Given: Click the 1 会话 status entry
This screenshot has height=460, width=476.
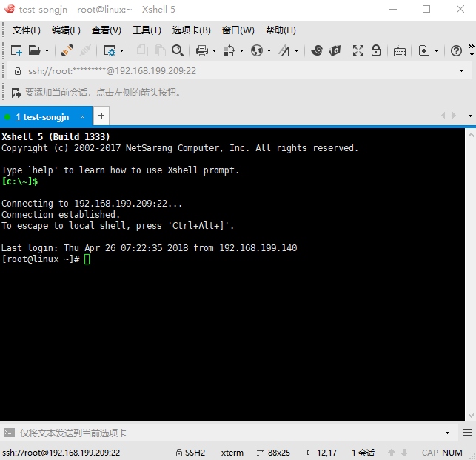Looking at the screenshot, I should tap(363, 453).
